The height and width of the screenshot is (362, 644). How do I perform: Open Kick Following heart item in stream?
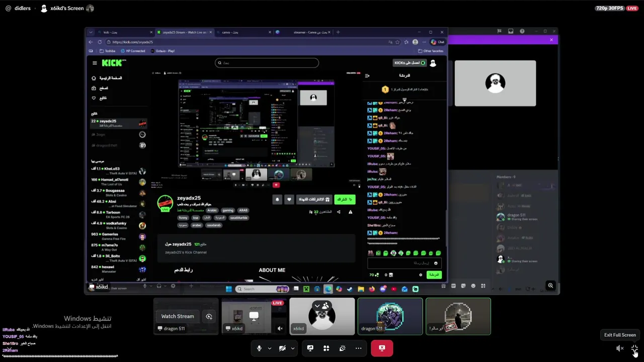100,98
